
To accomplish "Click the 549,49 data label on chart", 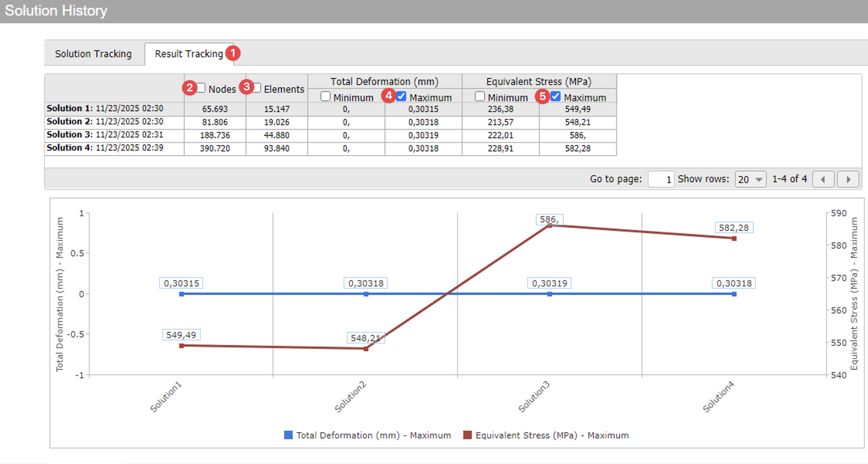I will click(x=181, y=335).
